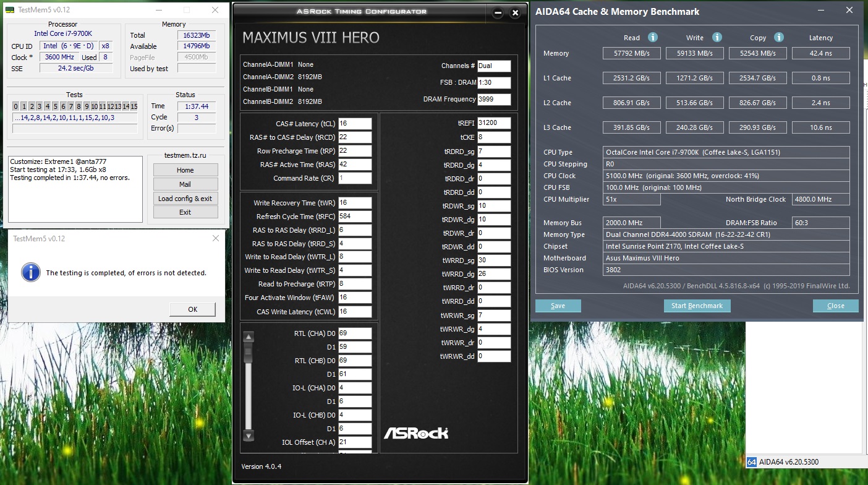Click the SSE 24.2 sec/Gb field
The image size is (868, 485).
[x=76, y=68]
